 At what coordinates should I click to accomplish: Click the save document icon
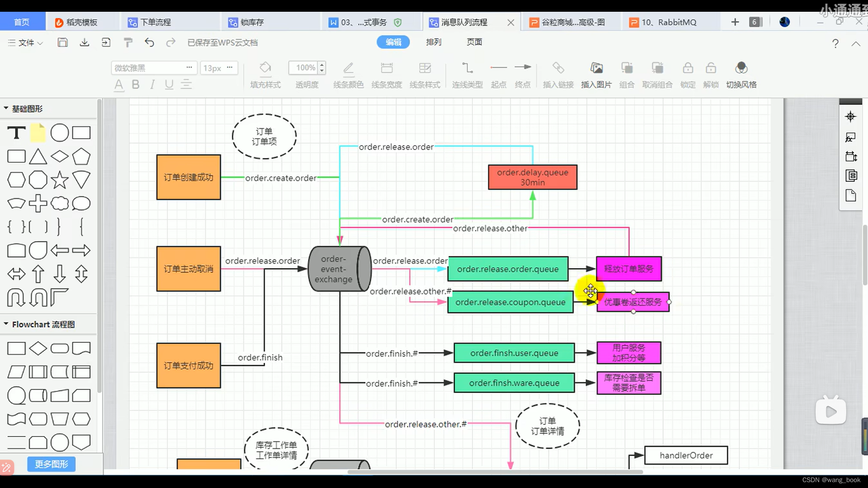62,42
